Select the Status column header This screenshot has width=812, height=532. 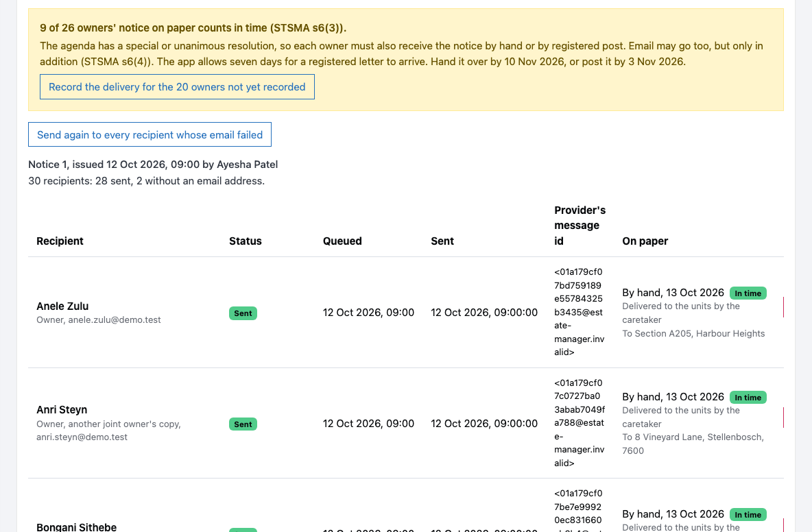point(246,241)
